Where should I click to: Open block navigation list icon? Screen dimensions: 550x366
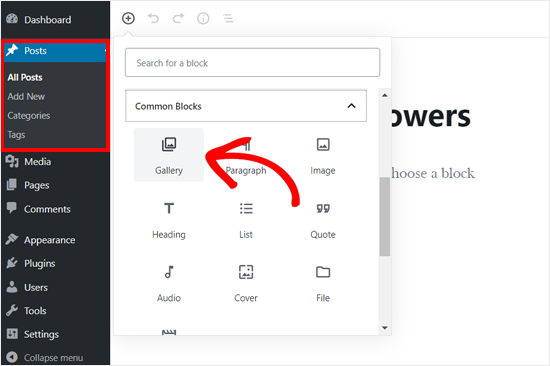coord(228,18)
